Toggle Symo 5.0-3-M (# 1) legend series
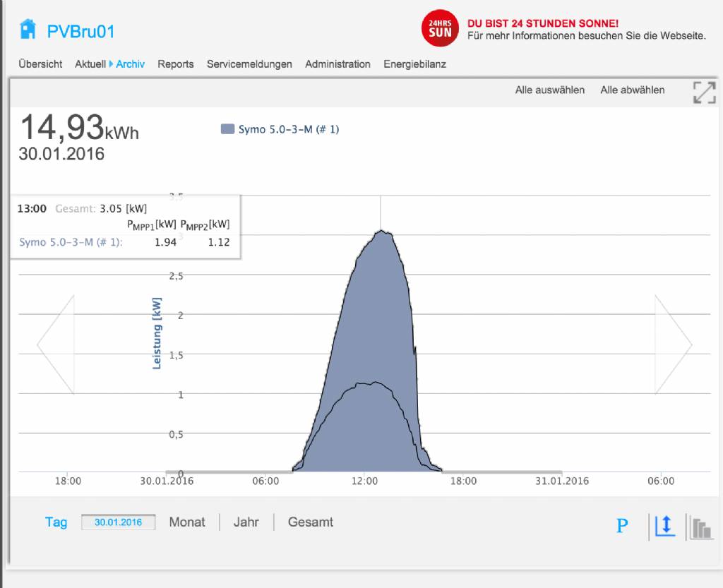The image size is (723, 588). 280,129
